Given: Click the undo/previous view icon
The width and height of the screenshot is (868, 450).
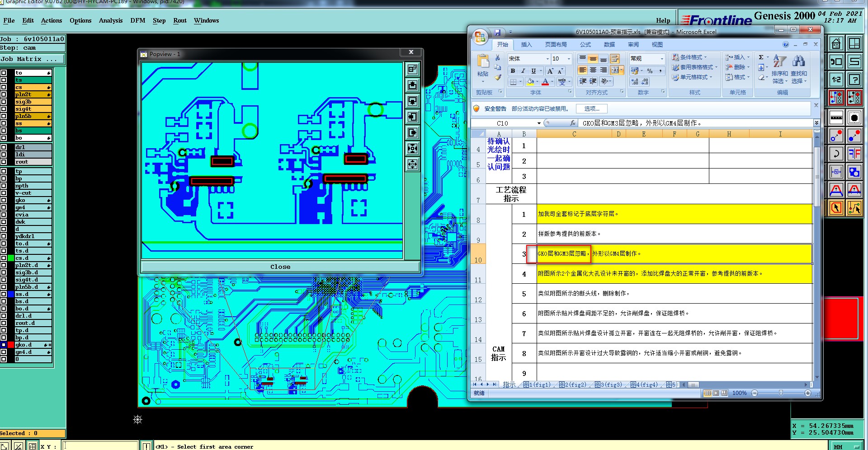Looking at the screenshot, I should [x=836, y=61].
